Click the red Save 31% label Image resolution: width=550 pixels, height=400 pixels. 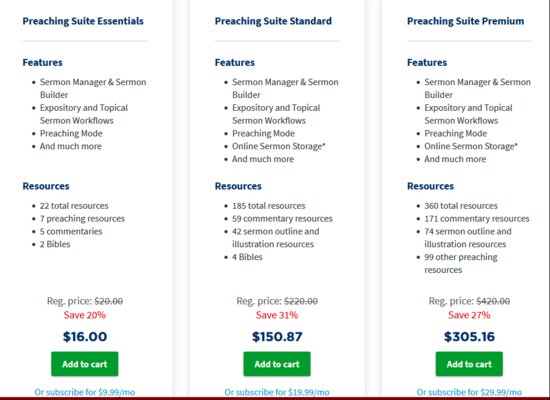point(277,315)
